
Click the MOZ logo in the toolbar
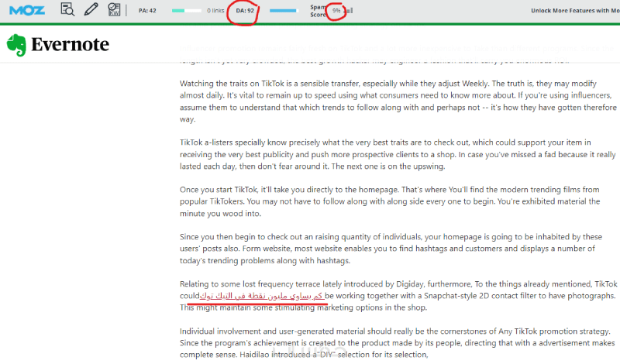[27, 10]
